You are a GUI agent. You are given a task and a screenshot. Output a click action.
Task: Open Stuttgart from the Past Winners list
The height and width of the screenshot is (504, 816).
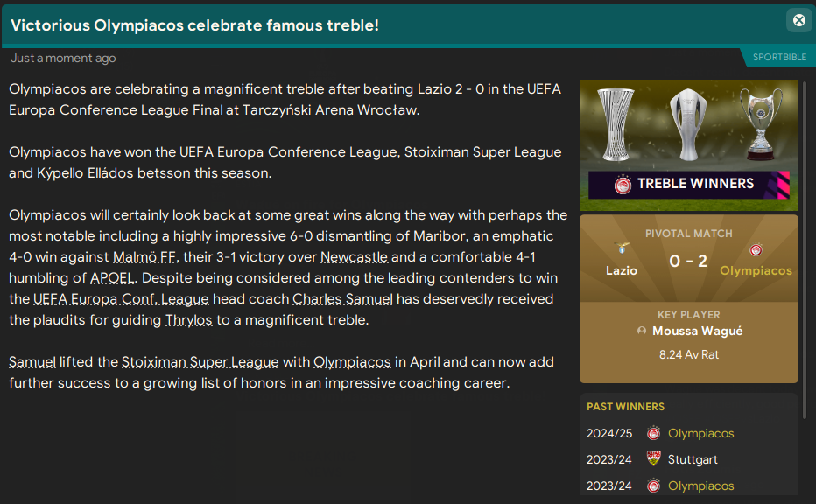coord(693,459)
